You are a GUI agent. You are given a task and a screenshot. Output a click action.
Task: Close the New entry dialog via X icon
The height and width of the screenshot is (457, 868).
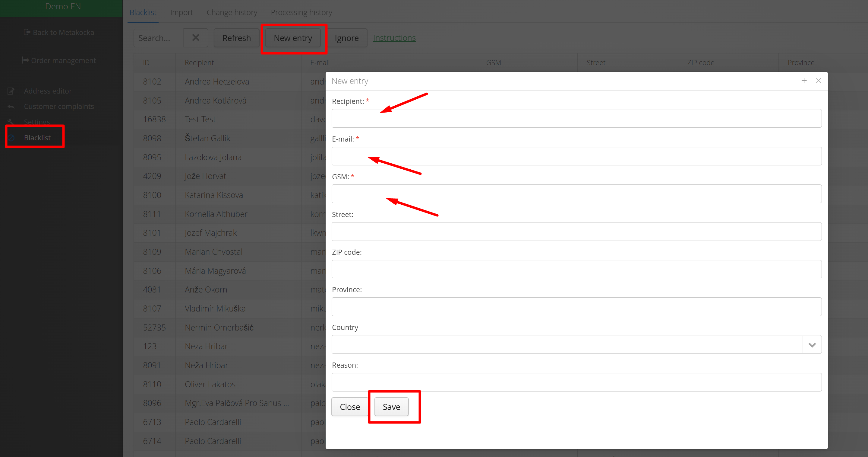tap(819, 81)
